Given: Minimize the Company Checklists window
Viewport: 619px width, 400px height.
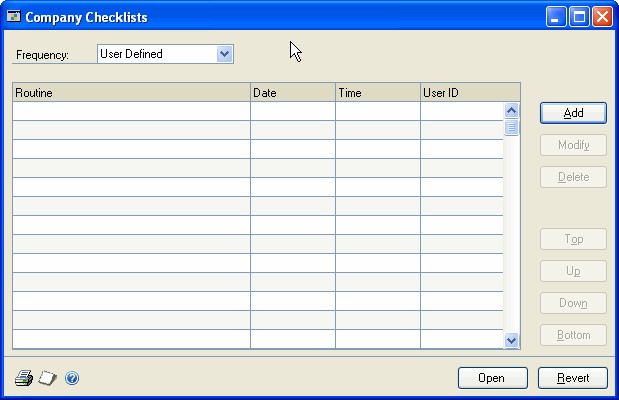Looking at the screenshot, I should tap(556, 17).
